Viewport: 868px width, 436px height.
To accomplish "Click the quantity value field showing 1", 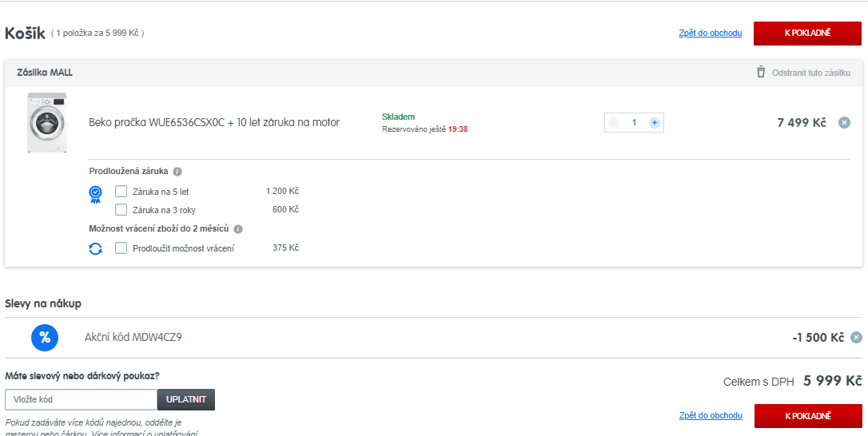I will [x=635, y=123].
